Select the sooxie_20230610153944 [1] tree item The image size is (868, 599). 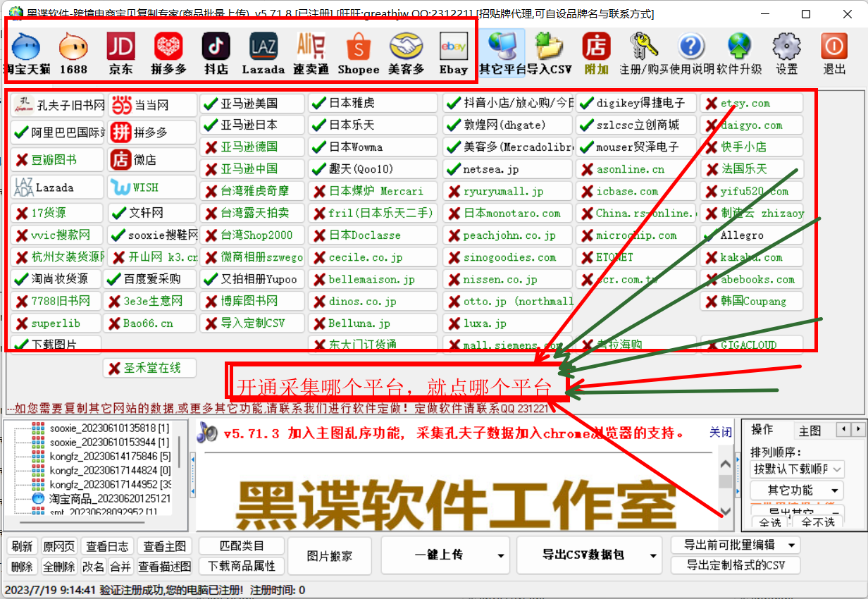pyautogui.click(x=109, y=442)
